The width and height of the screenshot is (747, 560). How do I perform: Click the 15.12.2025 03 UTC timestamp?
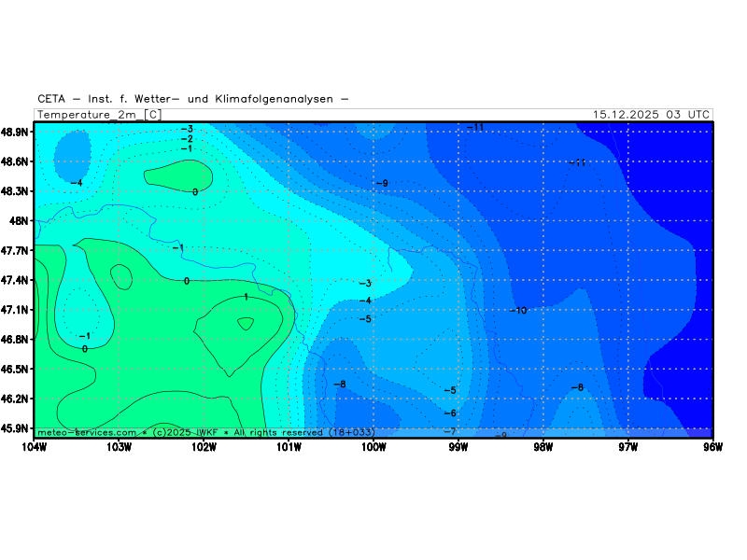[x=651, y=115]
